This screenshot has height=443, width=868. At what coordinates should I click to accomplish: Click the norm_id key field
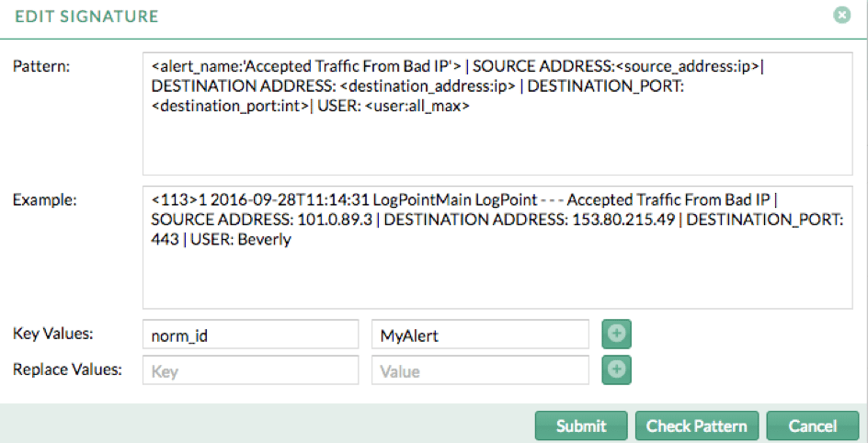pos(250,335)
